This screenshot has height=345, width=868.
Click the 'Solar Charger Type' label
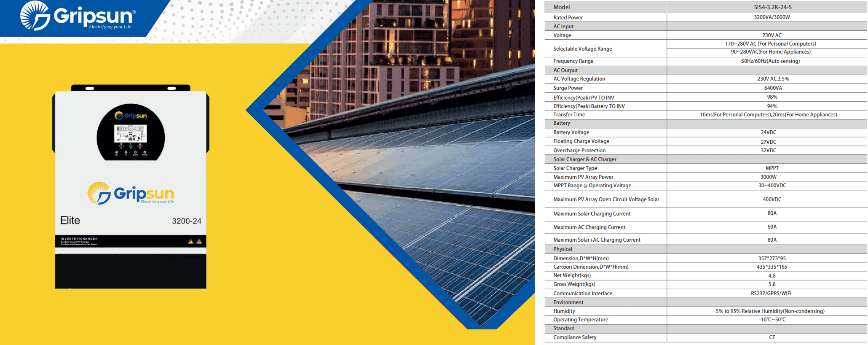(575, 168)
